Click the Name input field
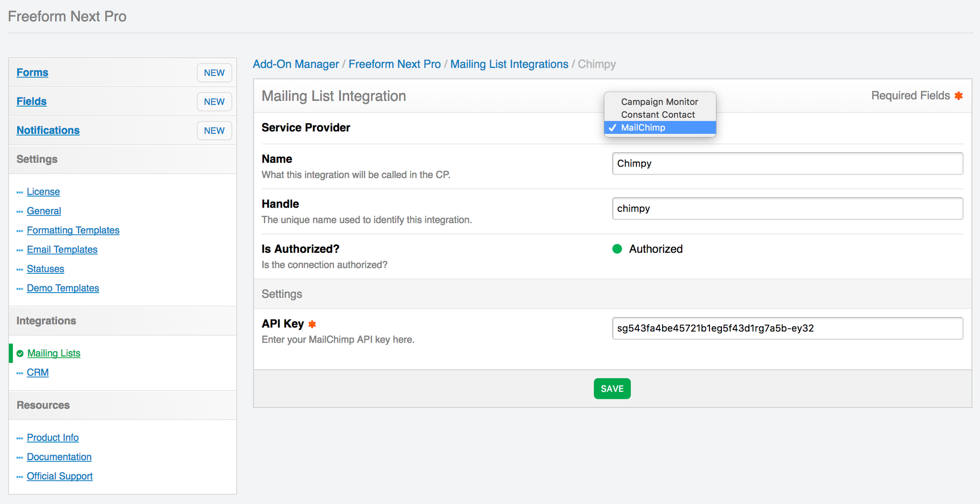This screenshot has width=980, height=504. point(787,164)
